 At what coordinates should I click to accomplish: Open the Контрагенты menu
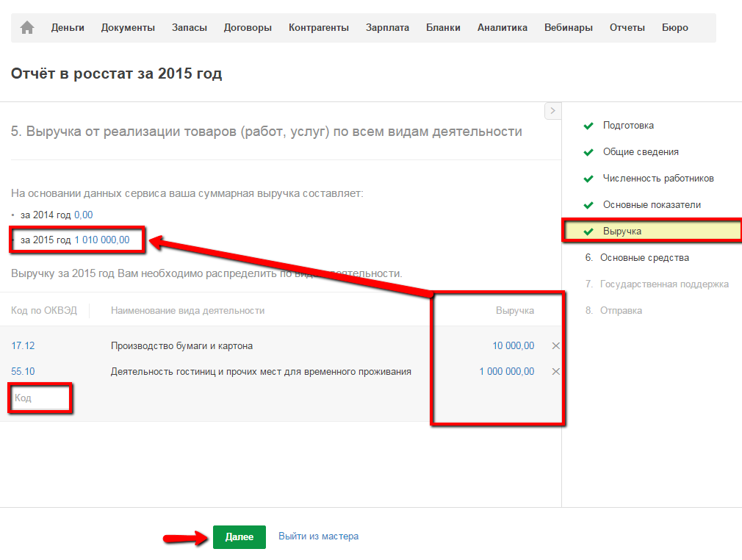pos(319,28)
